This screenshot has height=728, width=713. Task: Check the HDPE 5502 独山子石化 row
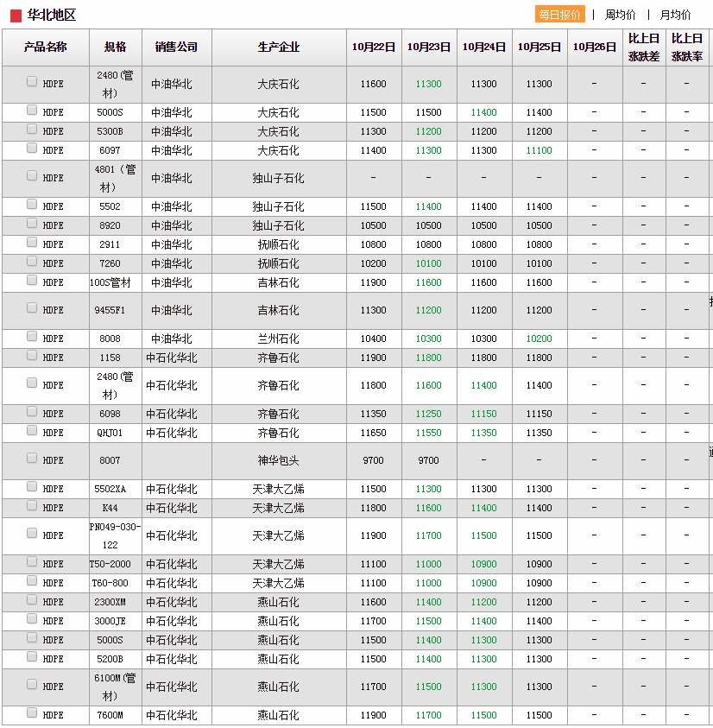(x=32, y=205)
